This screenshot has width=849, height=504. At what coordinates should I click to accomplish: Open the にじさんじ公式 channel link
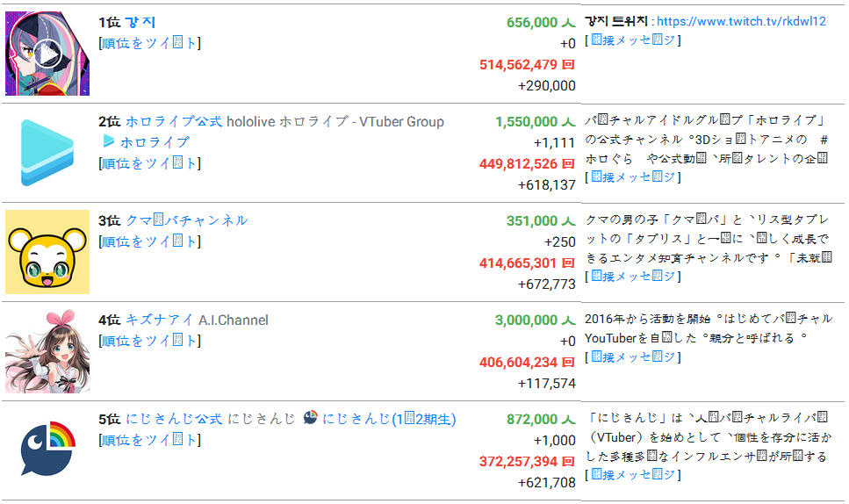[174, 419]
